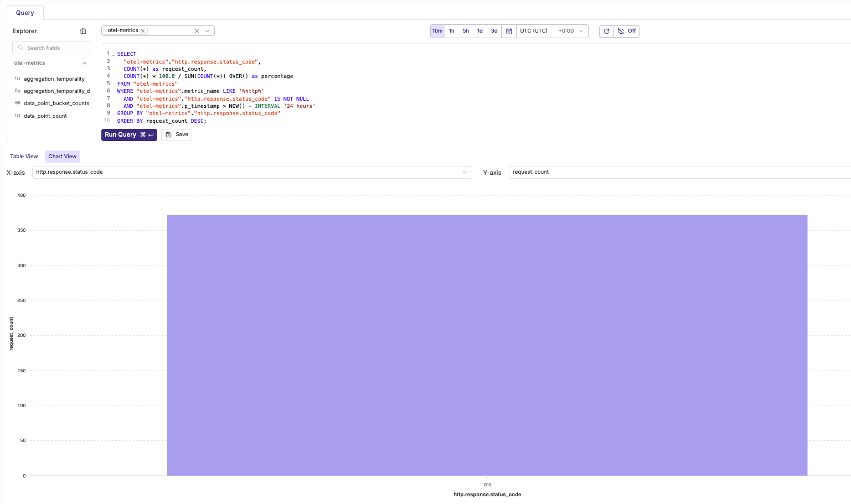851x504 pixels.
Task: Open the Y-axis request_count dropdown
Action: [x=680, y=172]
